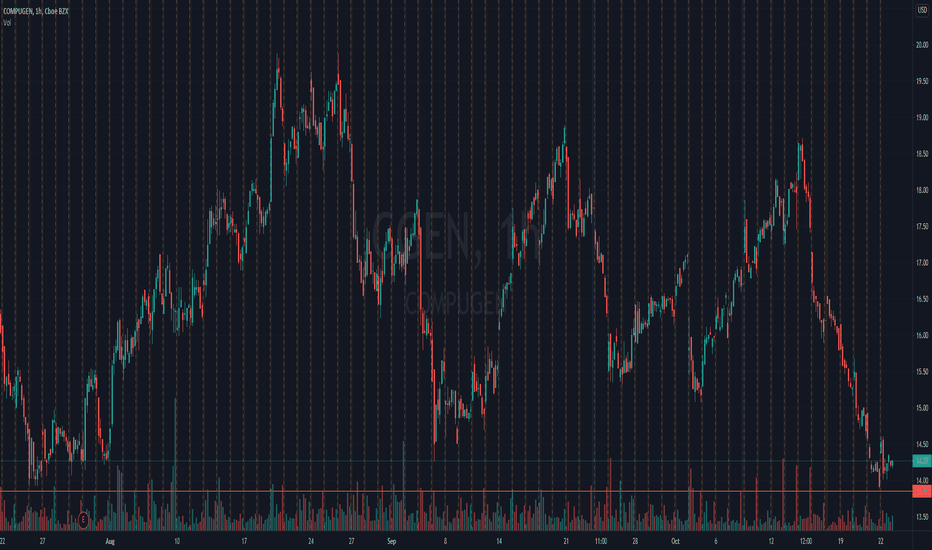This screenshot has width=932, height=550.
Task: Click the 6 date label on time axis
Action: tap(716, 542)
